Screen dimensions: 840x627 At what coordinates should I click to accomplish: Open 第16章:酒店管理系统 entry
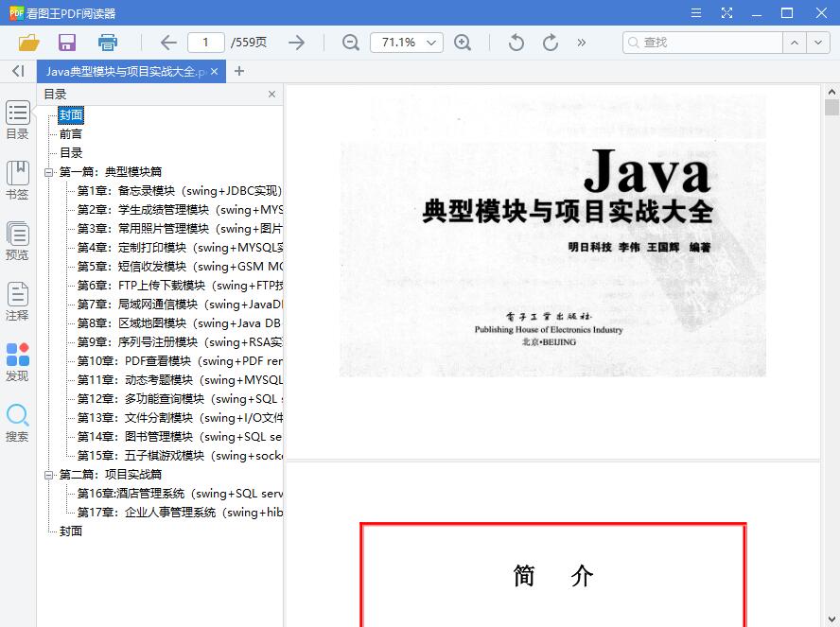(x=180, y=494)
